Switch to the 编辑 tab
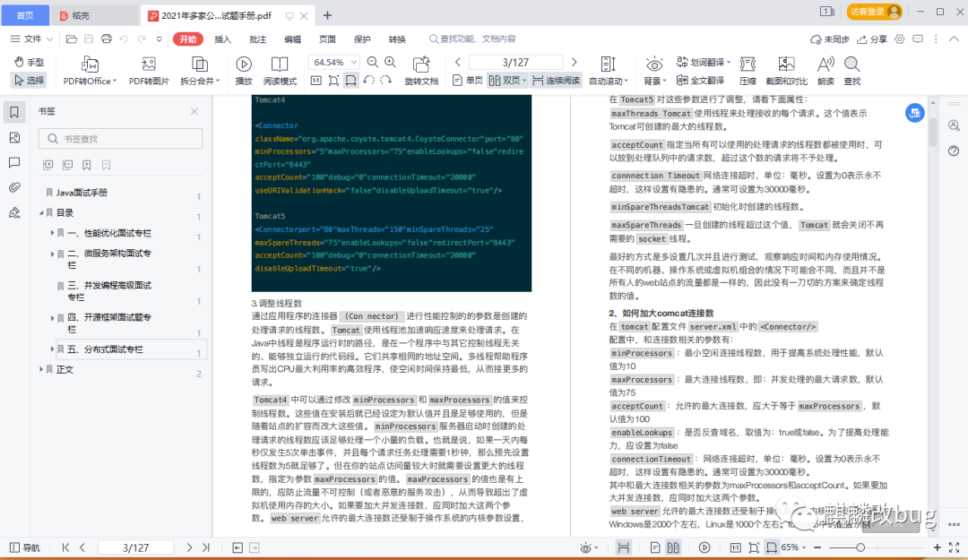The image size is (968, 560). (x=292, y=39)
